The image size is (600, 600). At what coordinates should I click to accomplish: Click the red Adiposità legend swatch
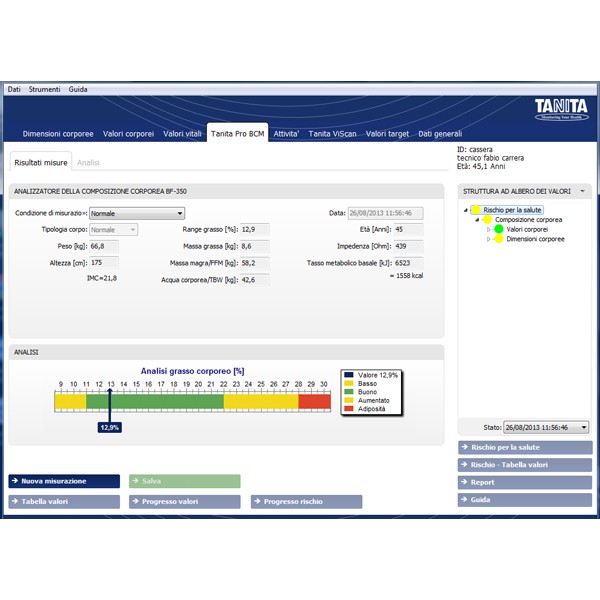pos(348,409)
